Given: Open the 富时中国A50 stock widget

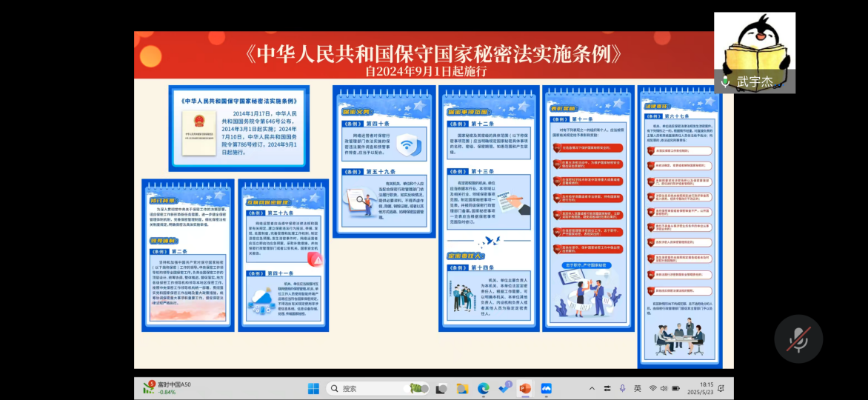Looking at the screenshot, I should point(167,388).
